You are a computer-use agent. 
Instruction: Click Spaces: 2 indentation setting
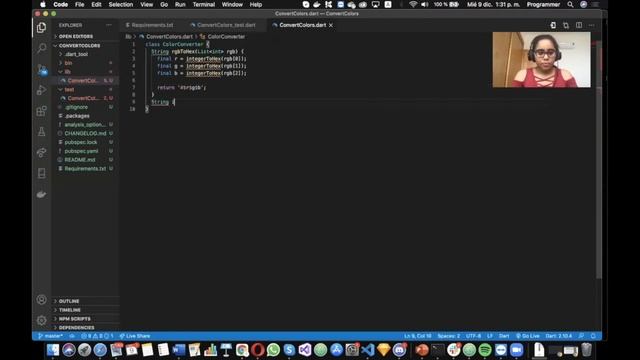[x=449, y=336]
